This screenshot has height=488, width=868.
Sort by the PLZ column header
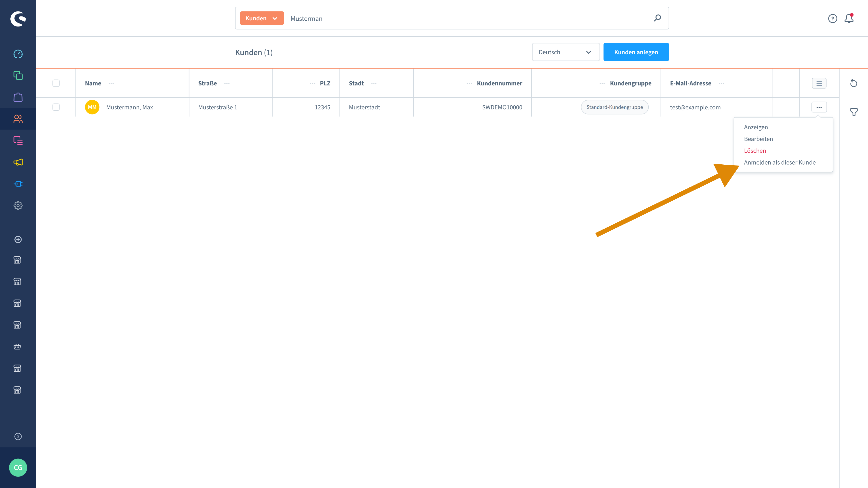pos(325,83)
